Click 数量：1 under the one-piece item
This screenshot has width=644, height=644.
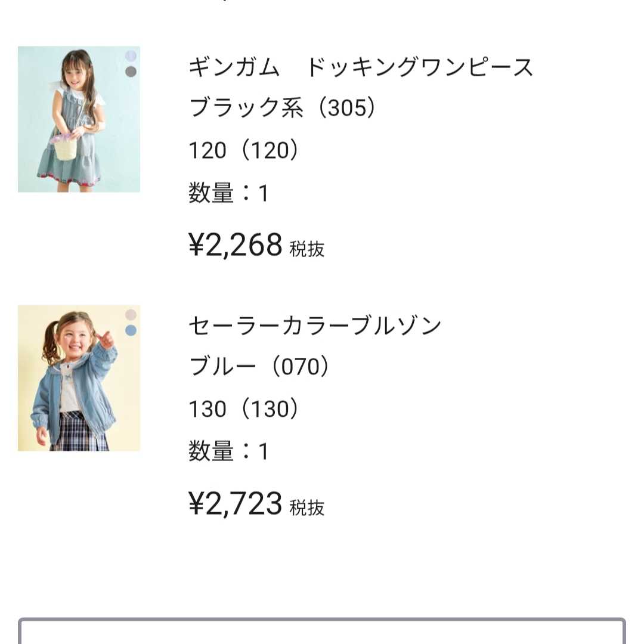tap(228, 193)
